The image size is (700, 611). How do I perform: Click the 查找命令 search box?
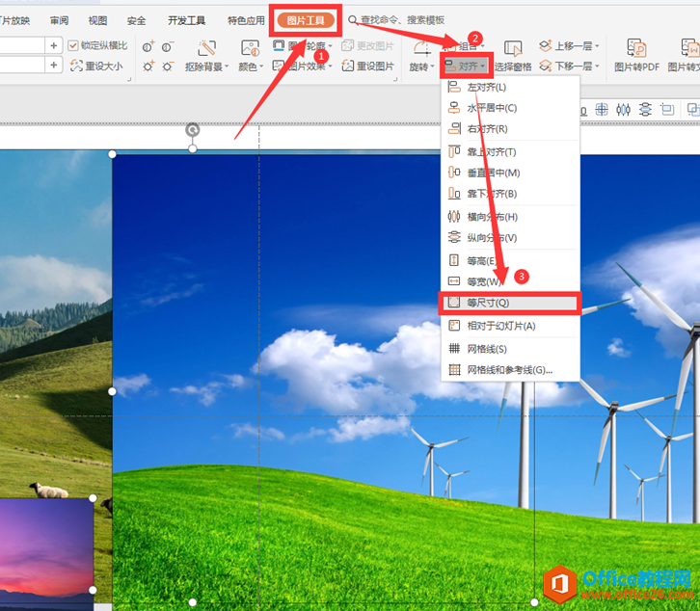click(403, 20)
